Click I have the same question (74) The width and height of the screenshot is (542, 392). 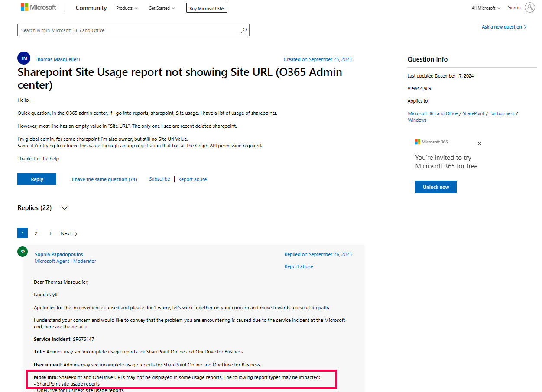[104, 179]
